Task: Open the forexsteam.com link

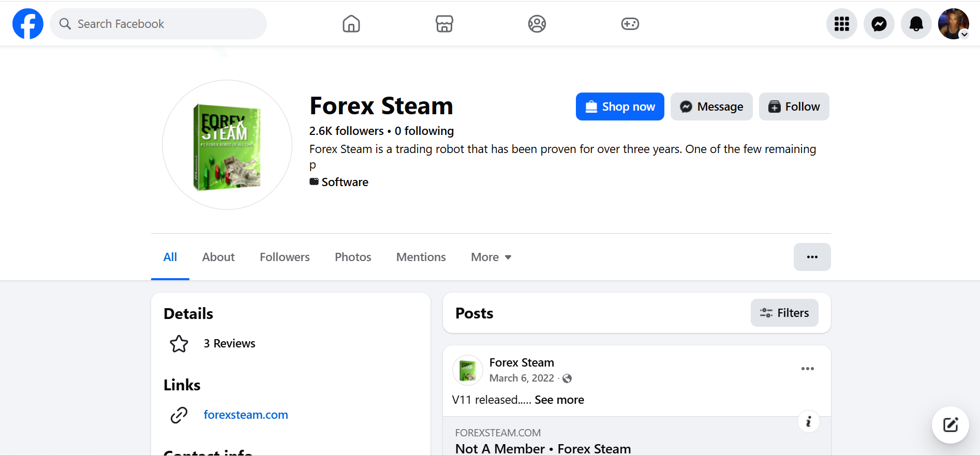Action: pyautogui.click(x=246, y=415)
